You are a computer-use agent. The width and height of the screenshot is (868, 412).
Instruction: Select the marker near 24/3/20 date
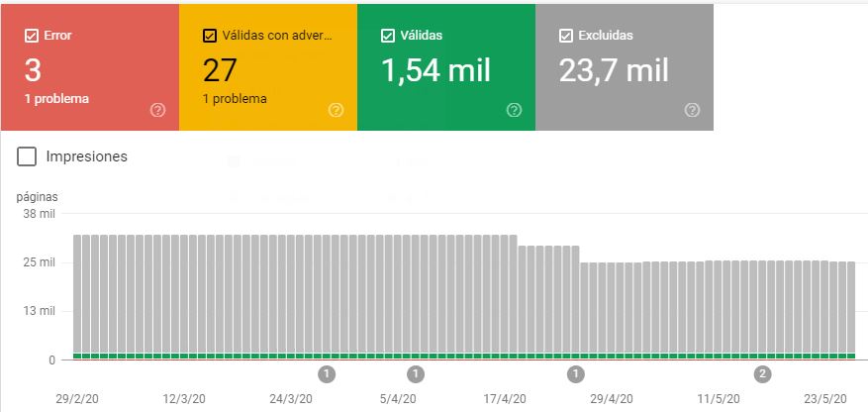tap(328, 373)
